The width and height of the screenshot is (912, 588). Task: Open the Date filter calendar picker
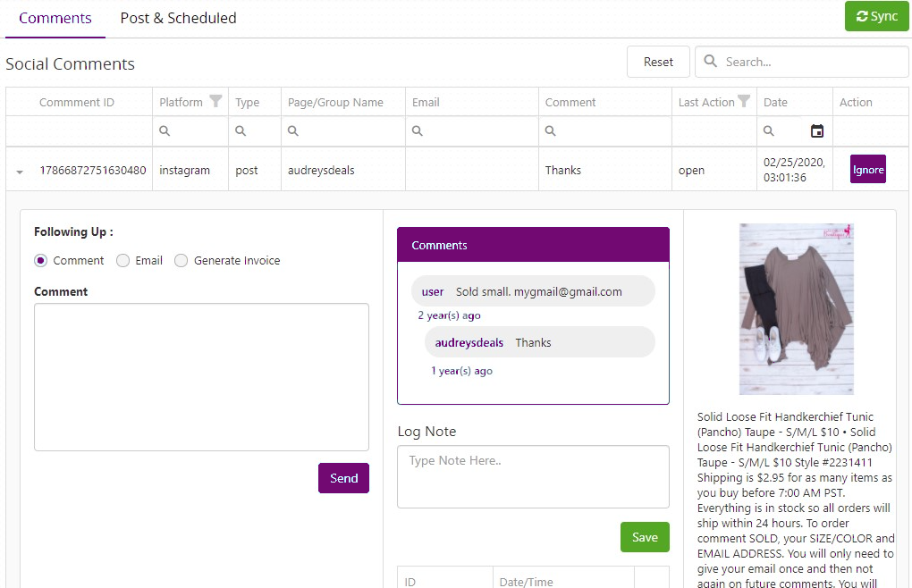click(816, 130)
